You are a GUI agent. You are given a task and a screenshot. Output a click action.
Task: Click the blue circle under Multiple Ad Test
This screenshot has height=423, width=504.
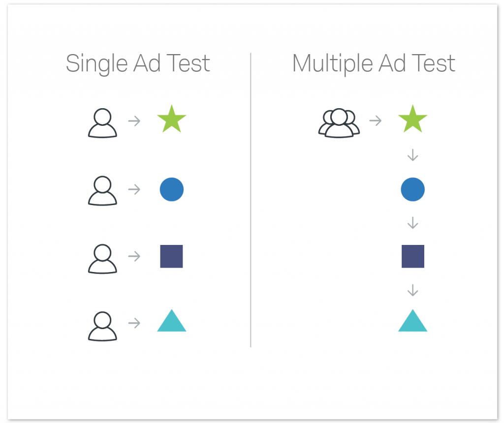pos(413,189)
